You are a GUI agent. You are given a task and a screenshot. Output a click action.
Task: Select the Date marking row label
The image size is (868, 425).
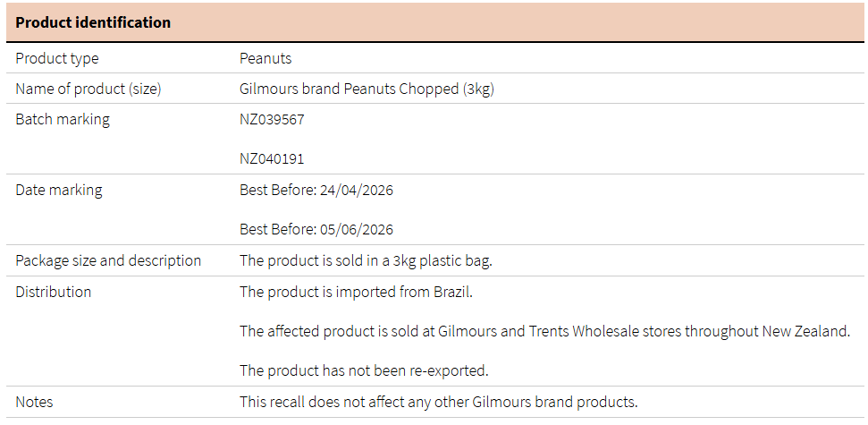59,190
